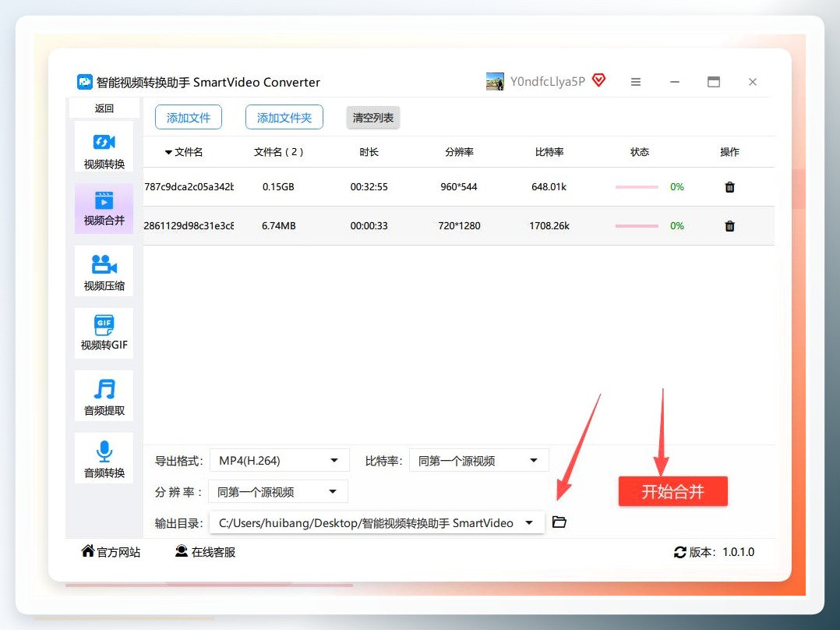Click the 状态 column header

click(640, 152)
